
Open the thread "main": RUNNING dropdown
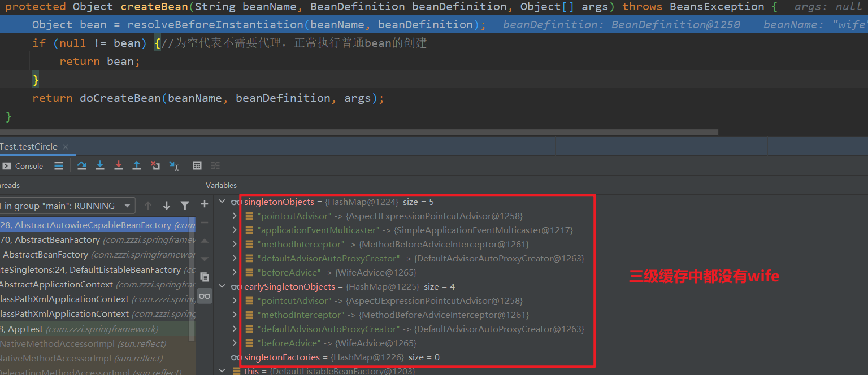(x=128, y=206)
